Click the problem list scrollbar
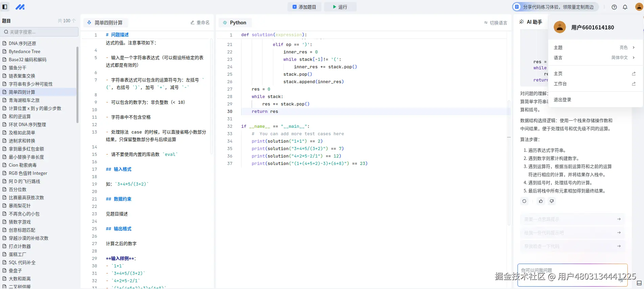 coord(77,85)
